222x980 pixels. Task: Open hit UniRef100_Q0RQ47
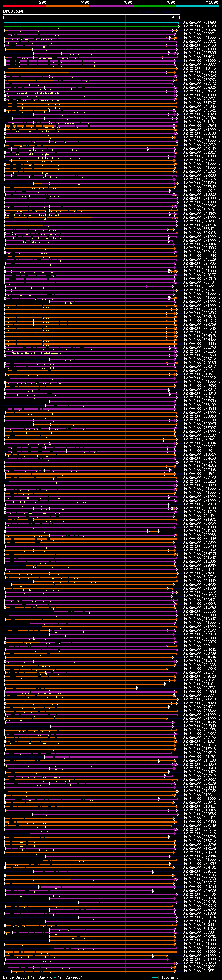point(199,390)
